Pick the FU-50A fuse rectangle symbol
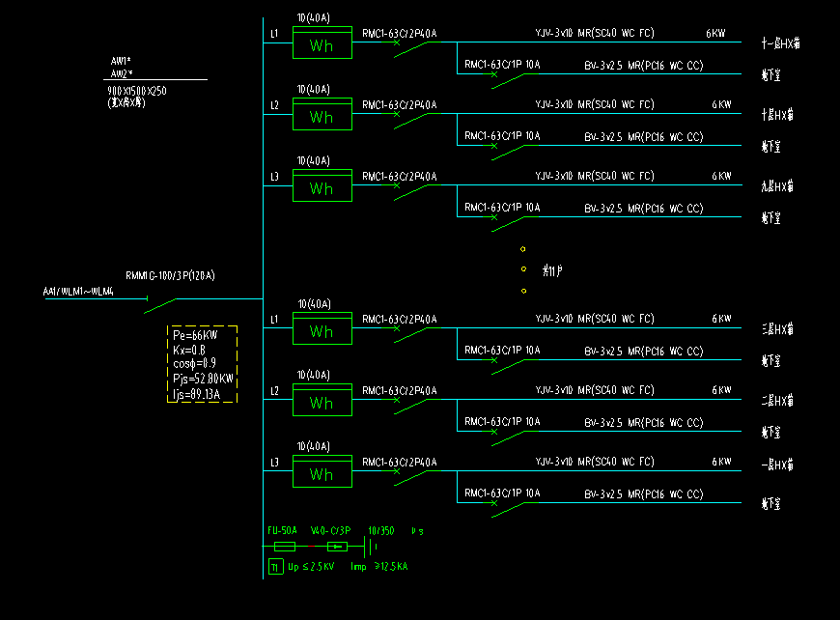This screenshot has height=620, width=840. click(285, 547)
